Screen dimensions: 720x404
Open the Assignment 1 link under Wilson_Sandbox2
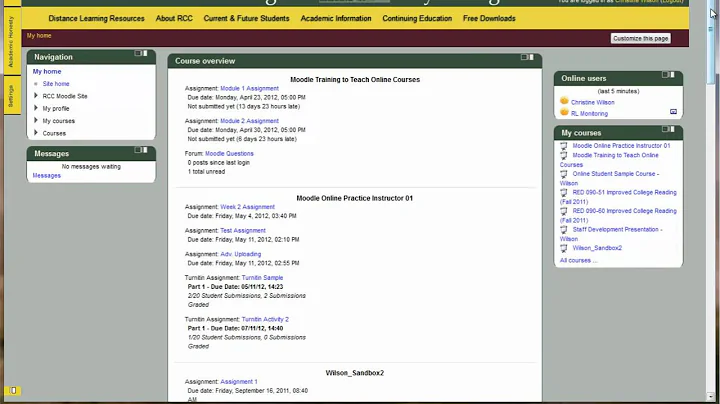[x=239, y=382]
